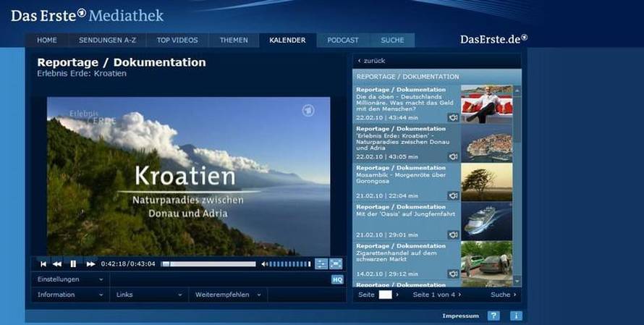
Task: Open info with the 'i' icon
Action: (x=516, y=316)
